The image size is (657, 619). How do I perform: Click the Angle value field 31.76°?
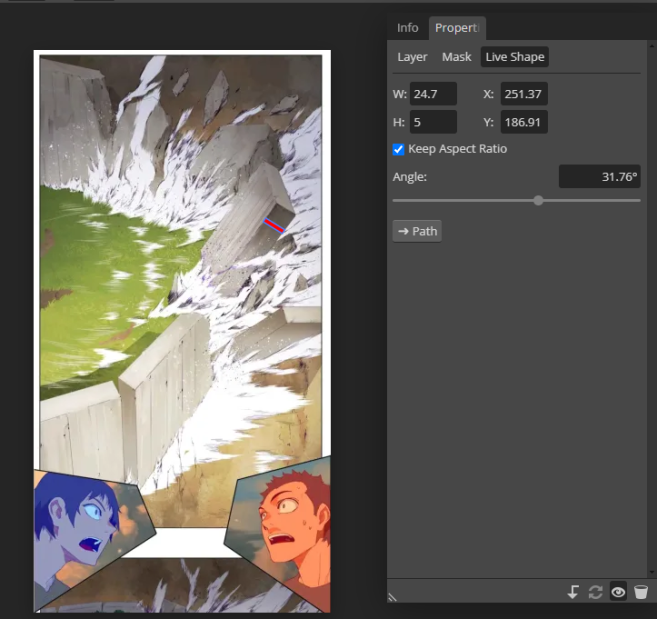600,176
